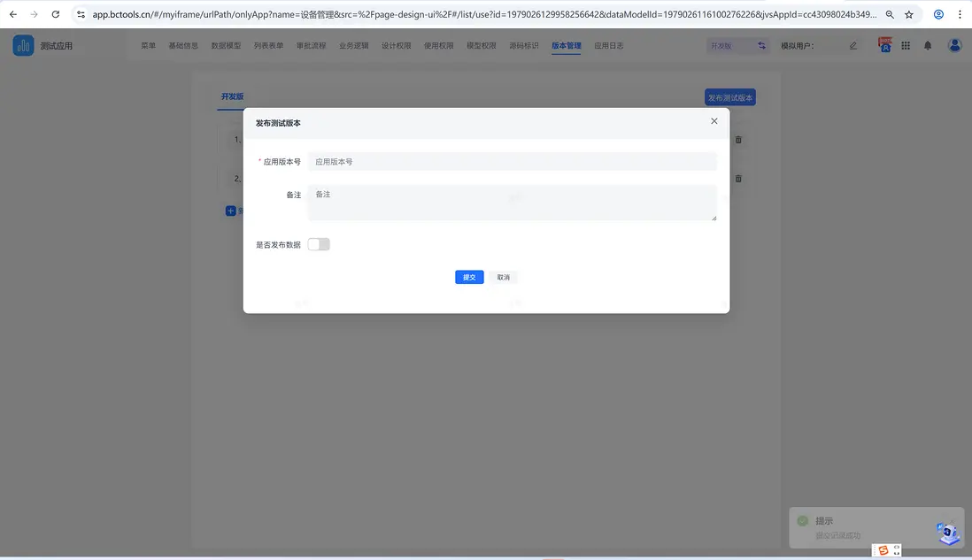Select the 版本管理 tab
The height and width of the screenshot is (560, 972).
pos(567,45)
